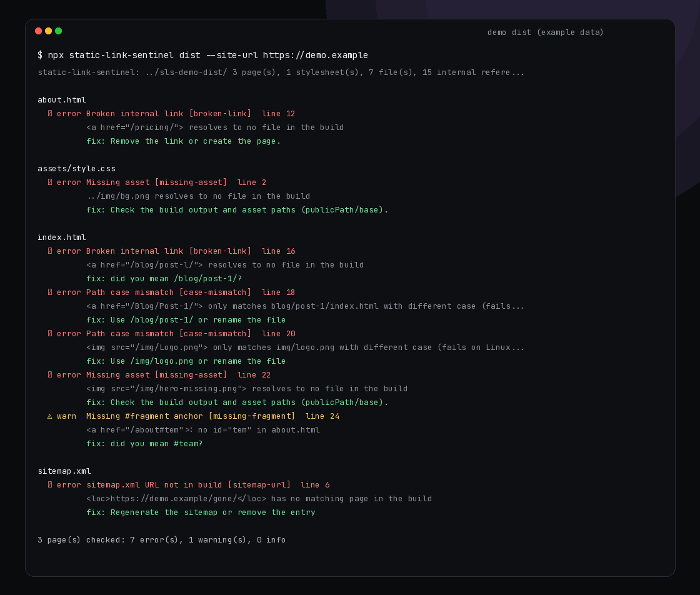This screenshot has height=595, width=700.
Task: Click 'sitemap.xml URL not in build [sitemap-url] line 6'
Action: (208, 485)
